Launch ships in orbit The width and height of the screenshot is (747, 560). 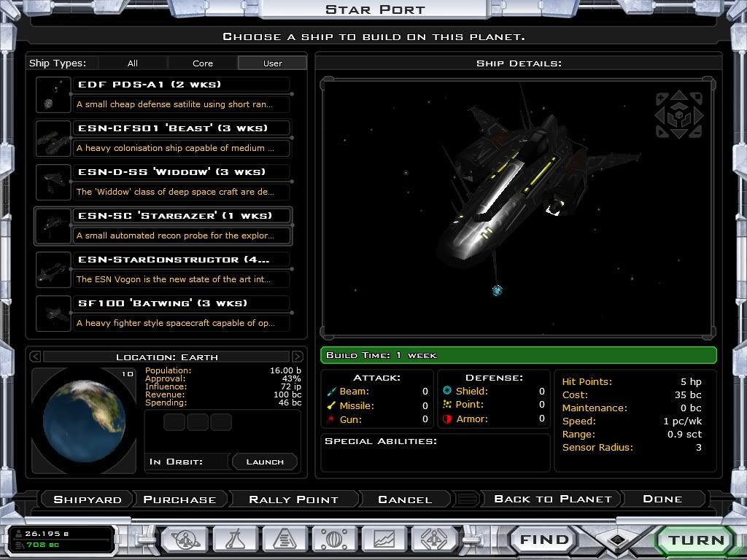pyautogui.click(x=265, y=462)
